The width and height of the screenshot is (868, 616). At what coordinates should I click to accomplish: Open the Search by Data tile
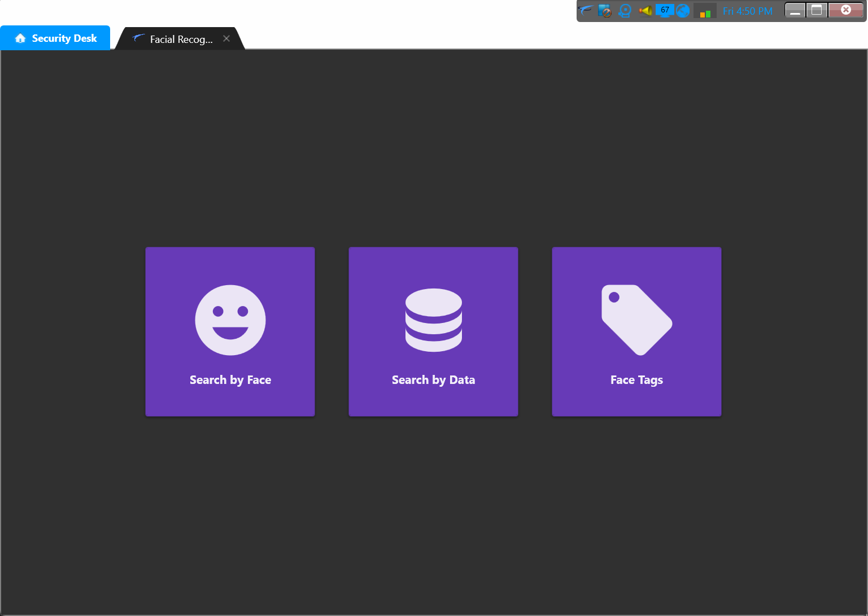[x=433, y=331]
